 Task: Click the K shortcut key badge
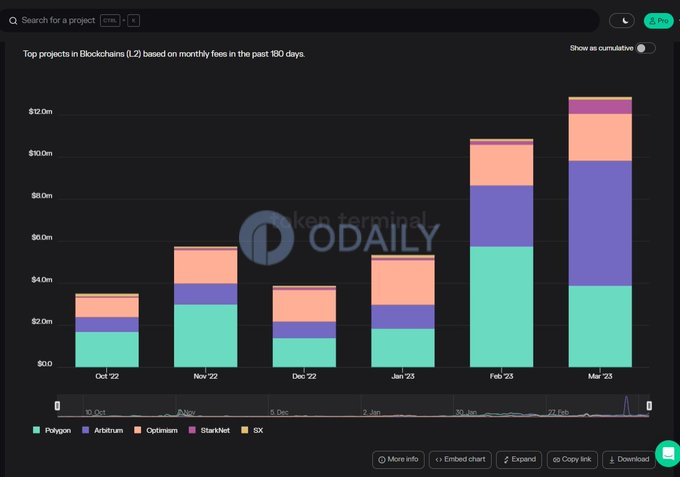click(x=134, y=20)
